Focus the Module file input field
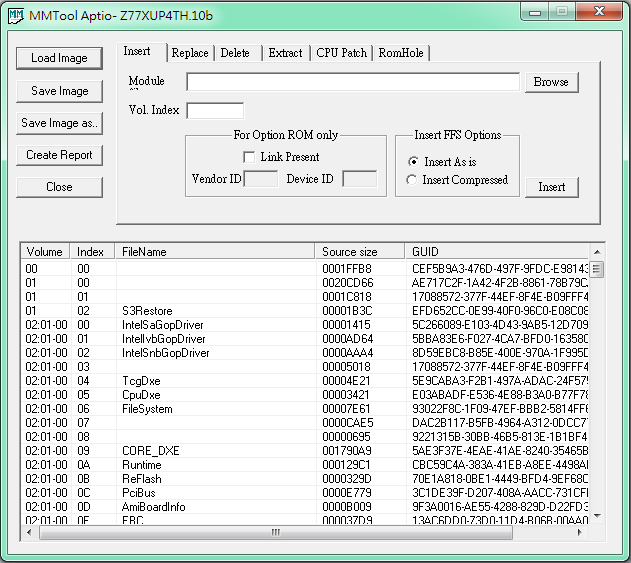The image size is (631, 563). (x=353, y=82)
